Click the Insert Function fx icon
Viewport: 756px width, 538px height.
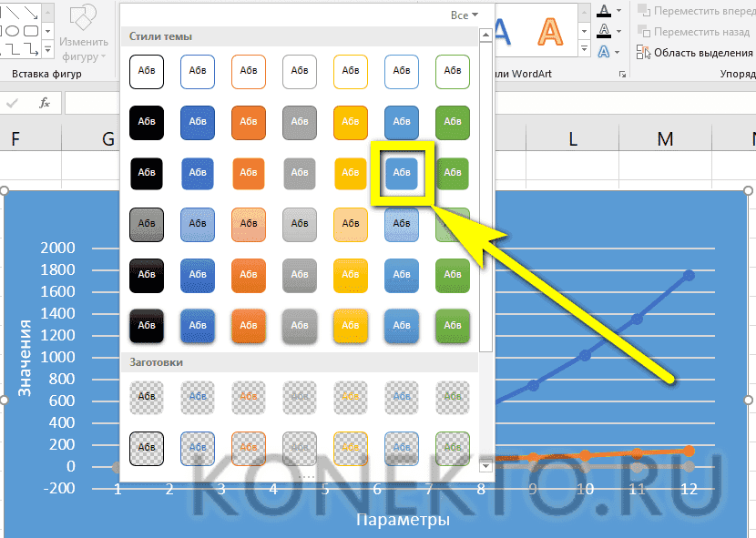(x=44, y=103)
